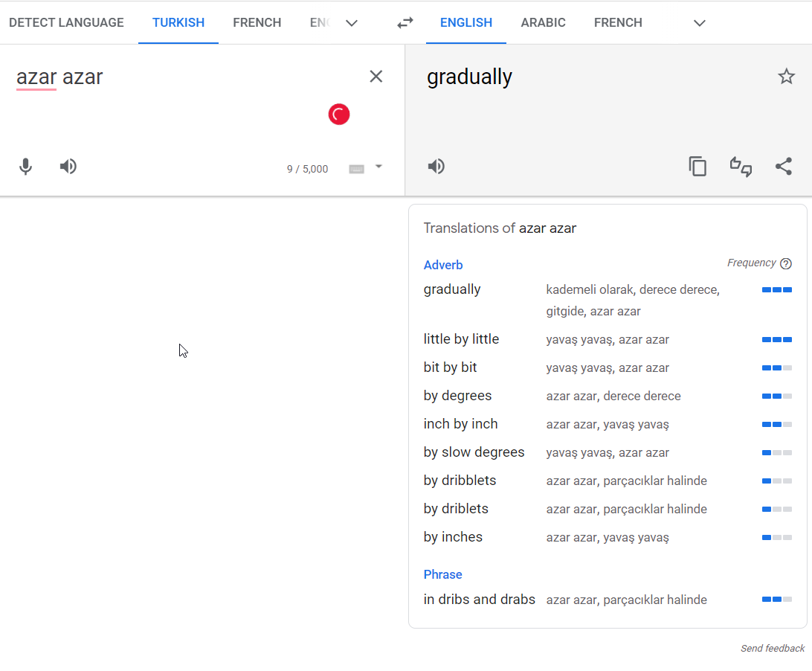Select the 'little by little' translation
The height and width of the screenshot is (671, 812).
pos(461,339)
